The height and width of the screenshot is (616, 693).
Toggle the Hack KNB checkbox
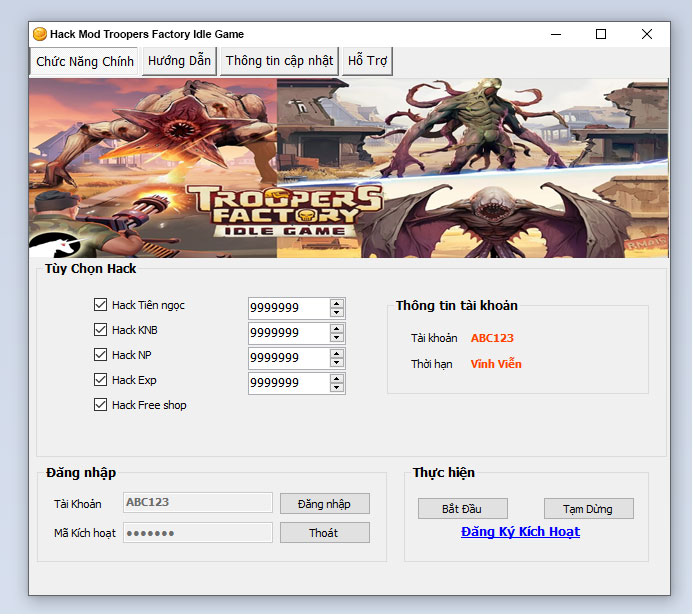(x=100, y=330)
